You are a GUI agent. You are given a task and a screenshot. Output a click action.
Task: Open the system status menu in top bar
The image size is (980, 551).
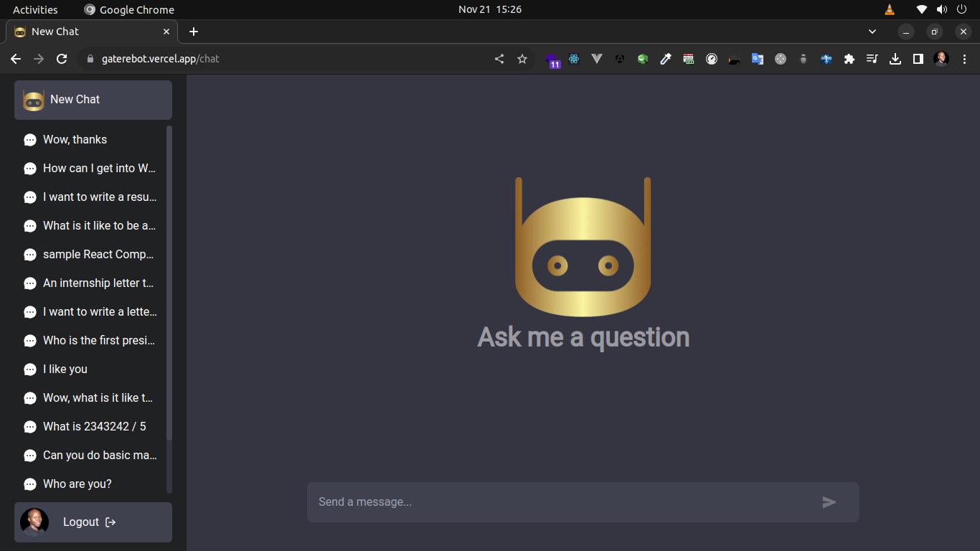(x=941, y=9)
